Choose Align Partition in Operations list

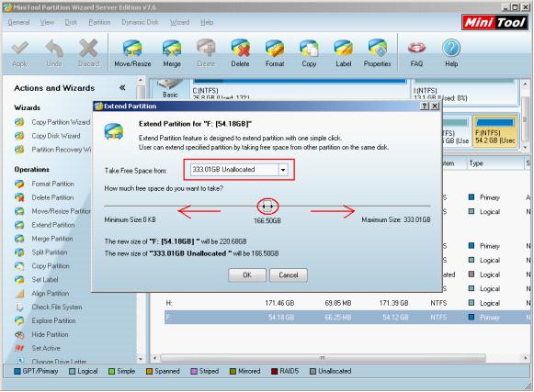[x=42, y=293]
